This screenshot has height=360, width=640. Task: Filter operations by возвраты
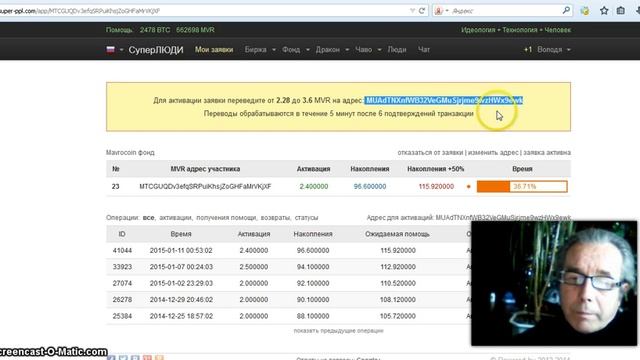click(x=276, y=218)
